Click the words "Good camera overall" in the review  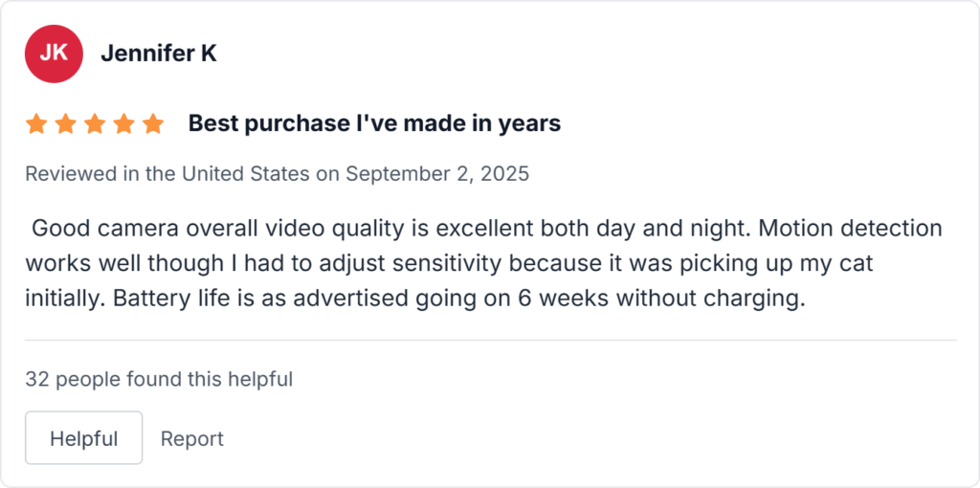point(129,229)
